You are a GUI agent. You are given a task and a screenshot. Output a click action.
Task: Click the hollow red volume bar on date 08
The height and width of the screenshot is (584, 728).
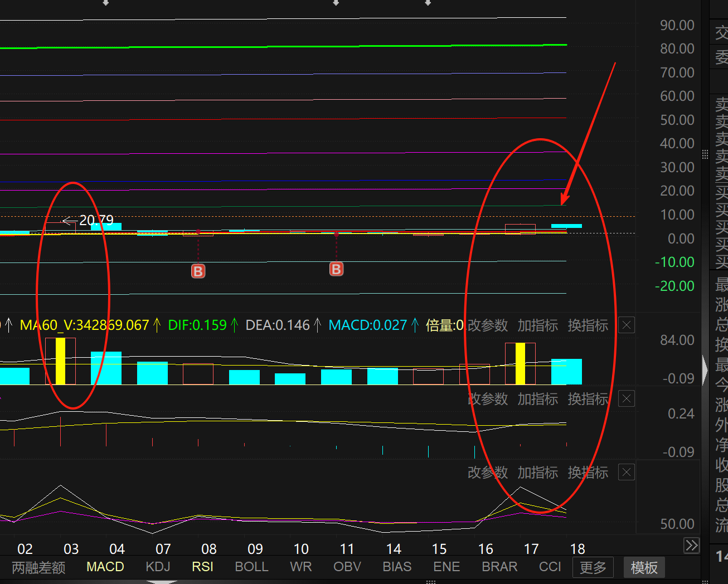198,374
